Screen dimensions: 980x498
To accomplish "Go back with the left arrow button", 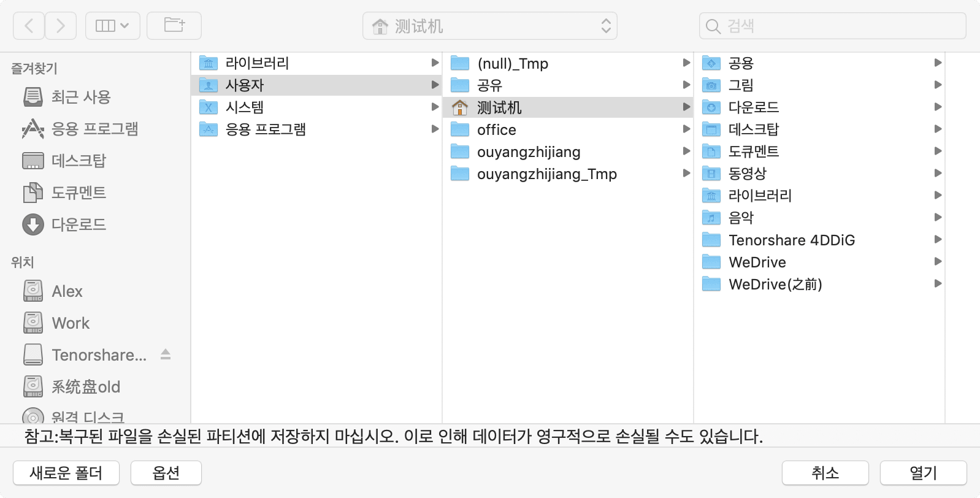I will point(29,26).
